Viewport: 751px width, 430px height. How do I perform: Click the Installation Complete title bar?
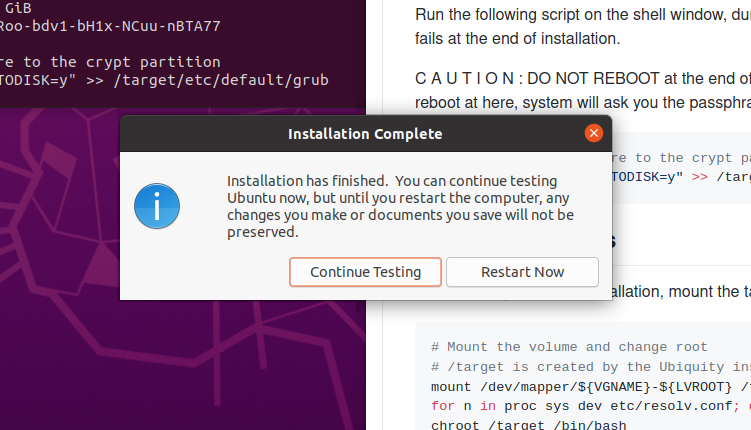(365, 133)
